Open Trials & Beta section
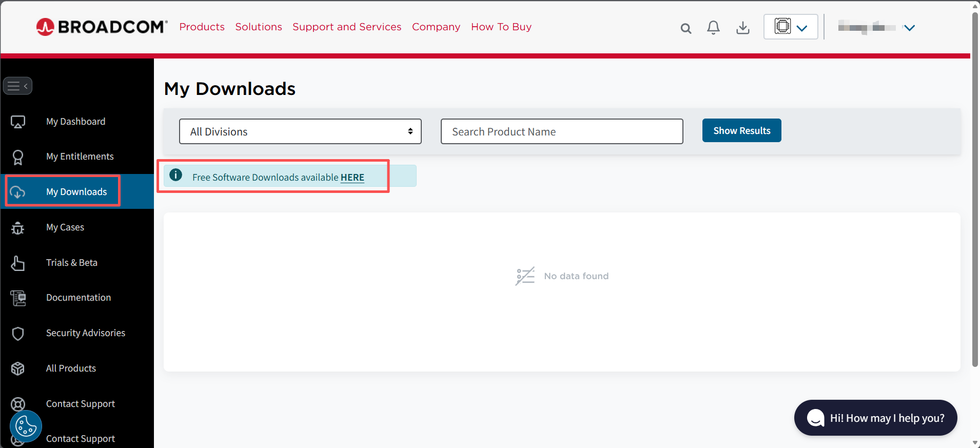Viewport: 980px width, 448px height. [72, 263]
